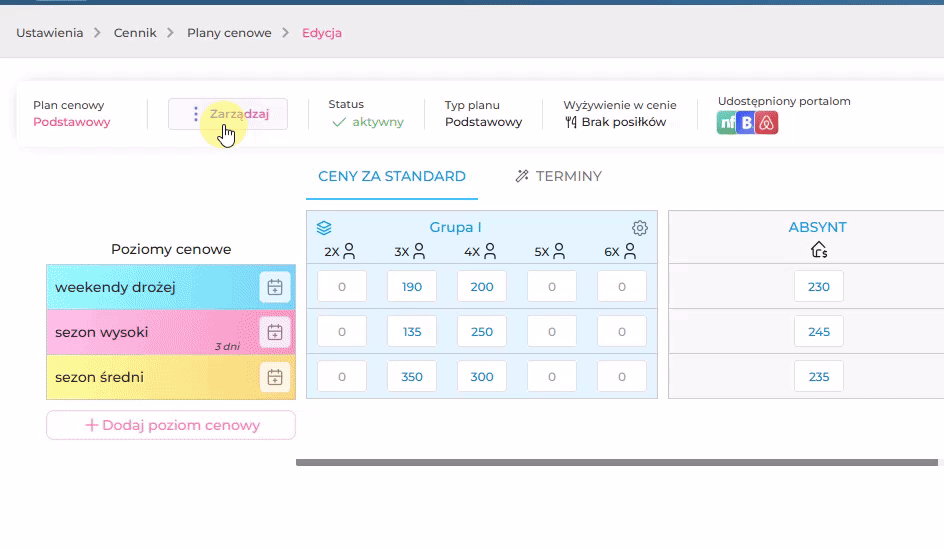Screen dimensions: 944x550
Task: Click the nf portal icon
Action: (x=727, y=123)
